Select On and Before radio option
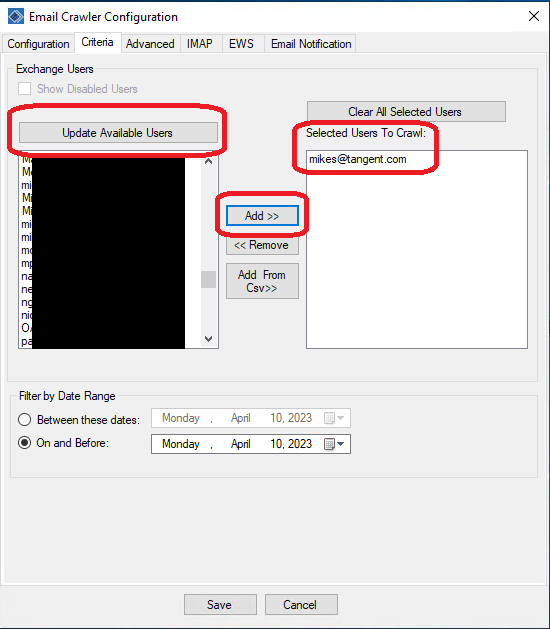 24,443
